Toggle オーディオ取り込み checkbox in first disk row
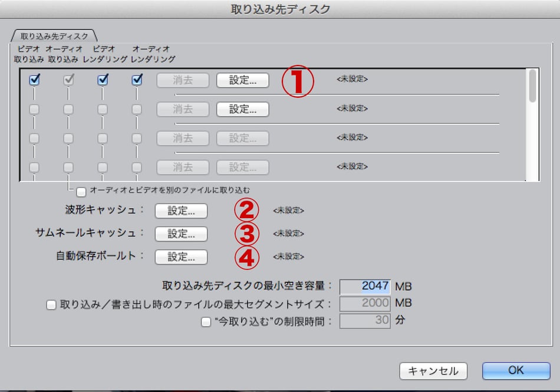The height and width of the screenshot is (392, 560). (68, 80)
